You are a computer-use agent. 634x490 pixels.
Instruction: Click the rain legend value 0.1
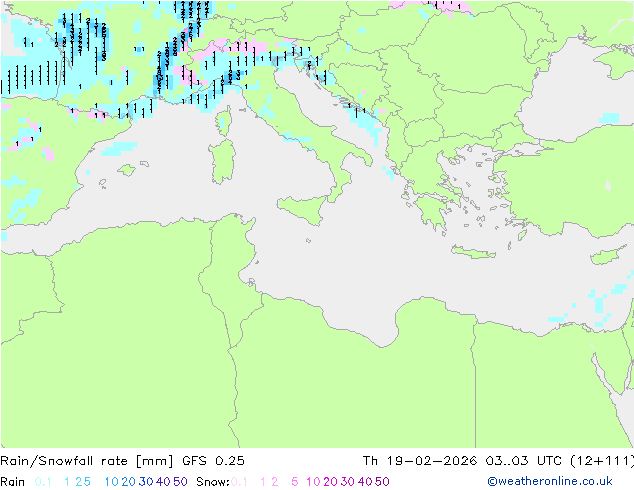[43, 482]
